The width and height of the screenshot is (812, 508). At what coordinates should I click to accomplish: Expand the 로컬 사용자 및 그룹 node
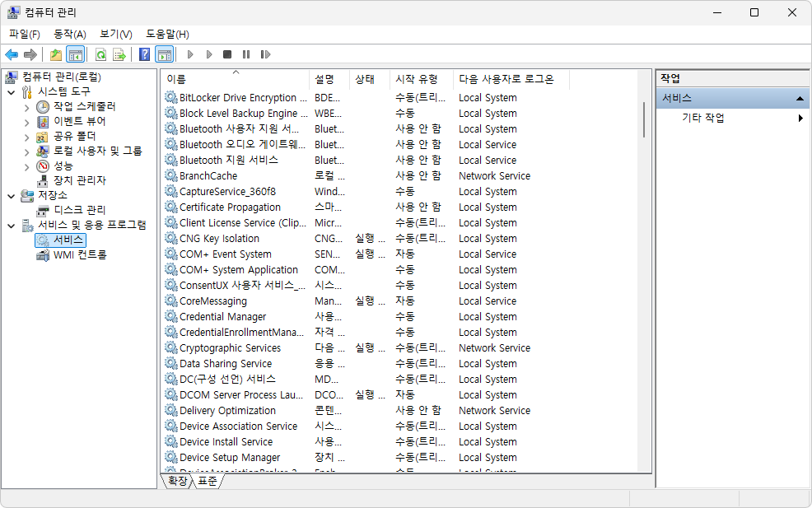pyautogui.click(x=27, y=151)
